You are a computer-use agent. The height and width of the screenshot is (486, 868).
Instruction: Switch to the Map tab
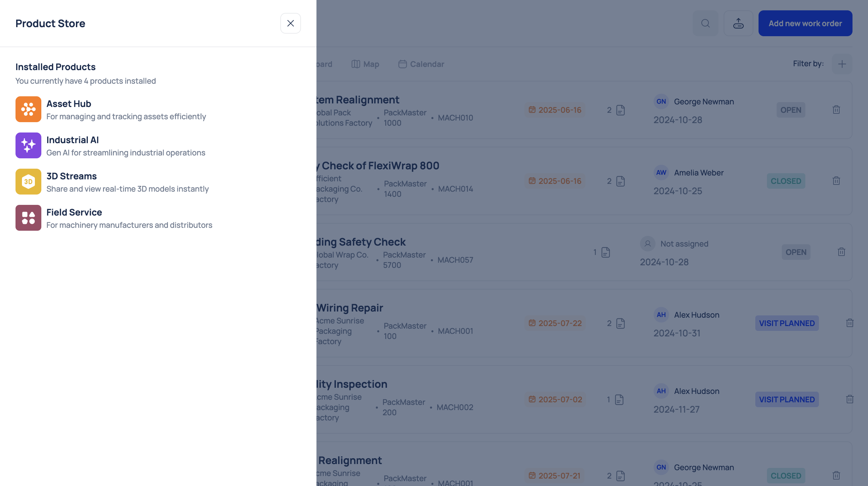click(365, 64)
